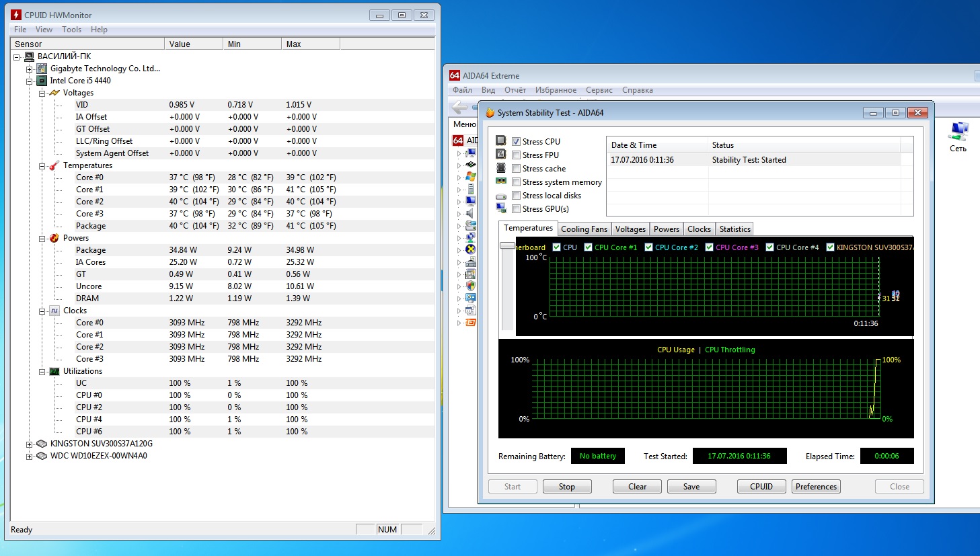This screenshot has width=980, height=556.
Task: Click the Clocks waveform icon
Action: point(54,311)
